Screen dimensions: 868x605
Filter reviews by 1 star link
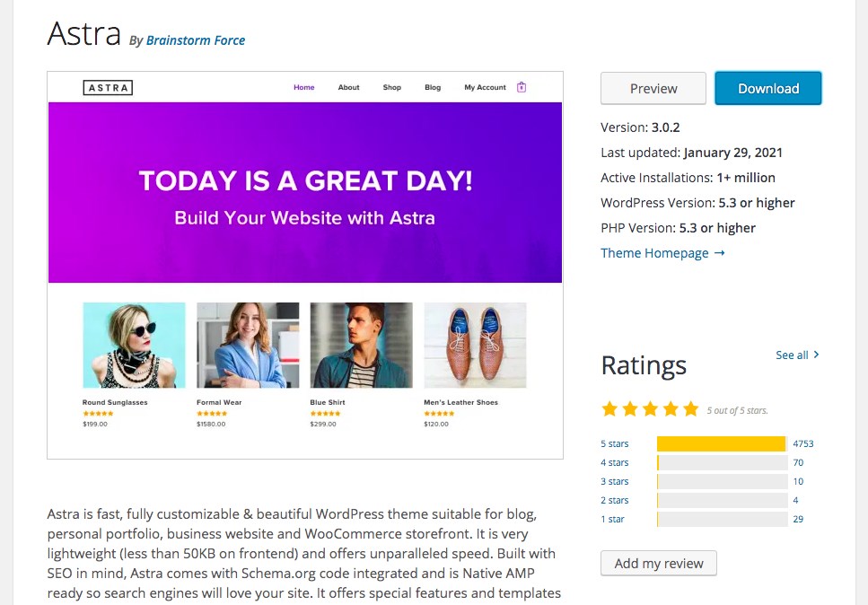pyautogui.click(x=612, y=519)
